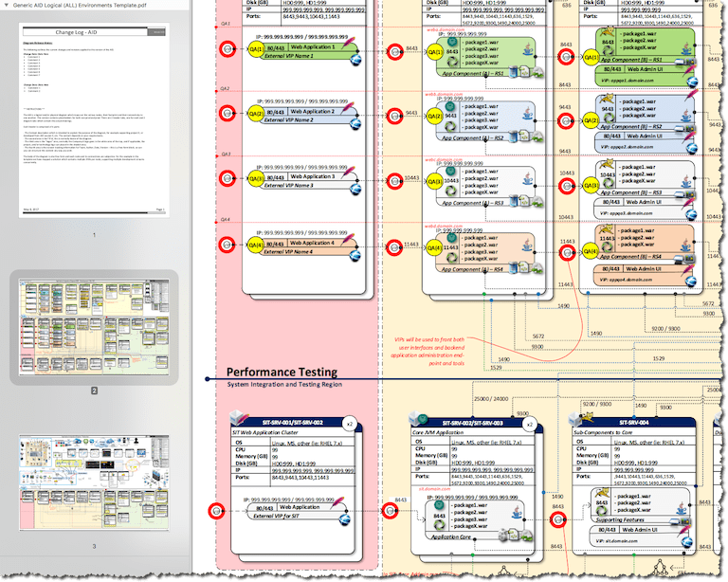Click yellow QA(4) circle beside Web Application 4
728x582 pixels.
click(x=256, y=245)
